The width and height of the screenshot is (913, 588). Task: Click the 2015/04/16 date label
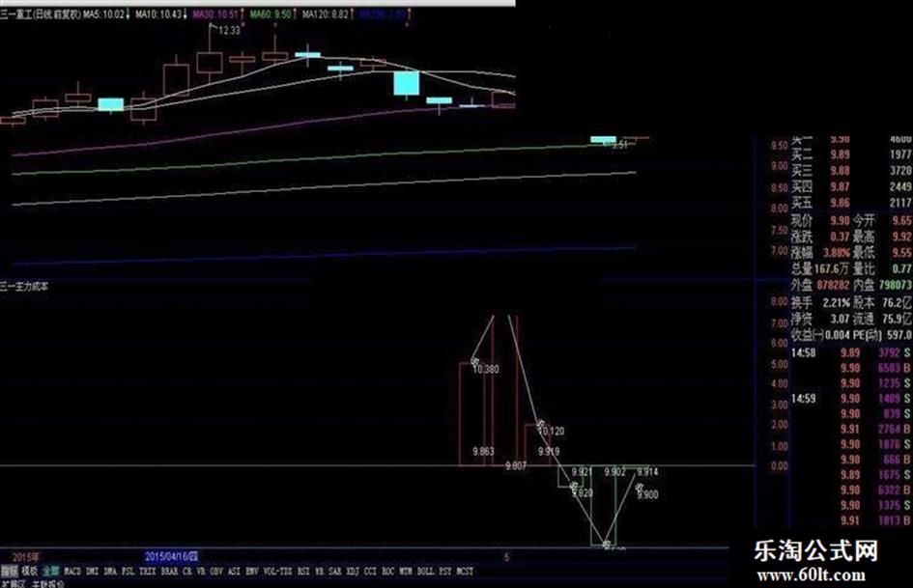172,556
